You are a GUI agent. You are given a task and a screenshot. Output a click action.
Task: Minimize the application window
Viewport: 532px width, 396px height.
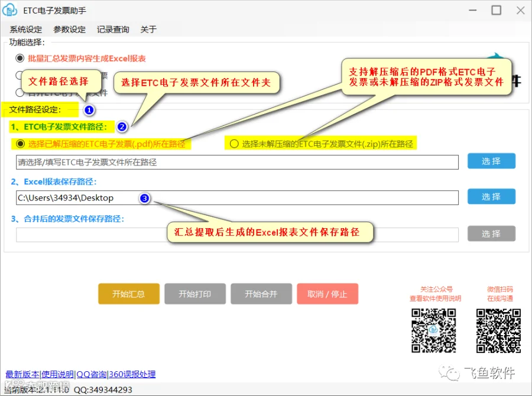point(473,10)
